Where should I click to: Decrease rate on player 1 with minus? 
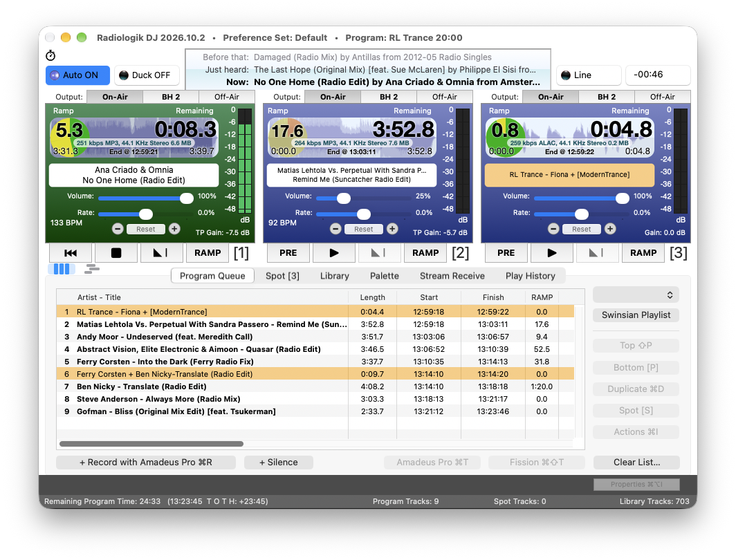(118, 229)
